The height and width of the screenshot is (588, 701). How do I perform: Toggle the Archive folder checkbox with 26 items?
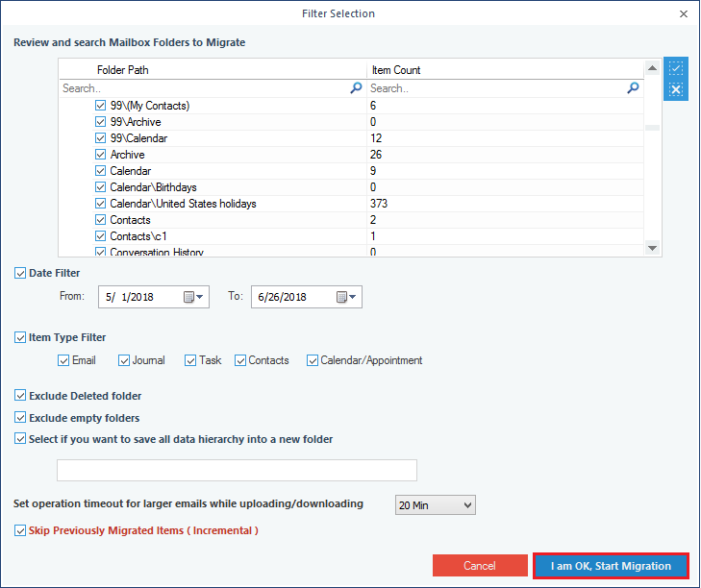[100, 155]
